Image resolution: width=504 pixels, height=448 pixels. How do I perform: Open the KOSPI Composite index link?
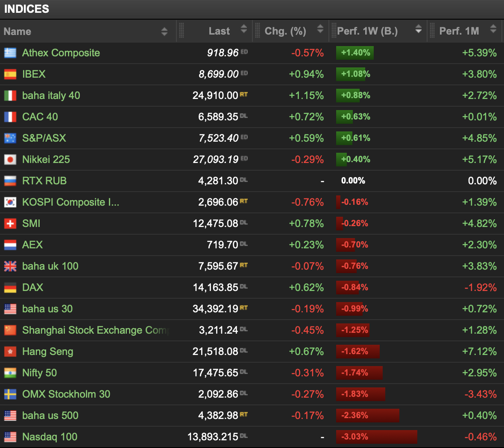click(x=71, y=202)
